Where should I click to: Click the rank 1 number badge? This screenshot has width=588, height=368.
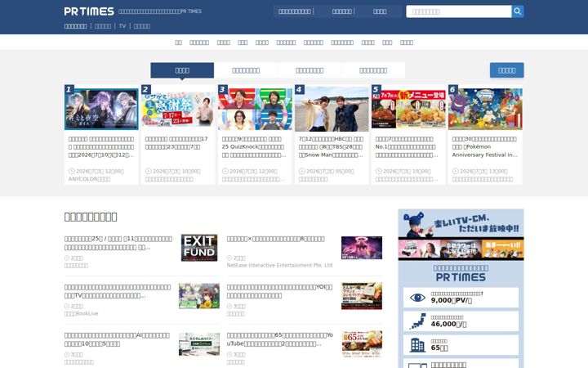[x=69, y=89]
